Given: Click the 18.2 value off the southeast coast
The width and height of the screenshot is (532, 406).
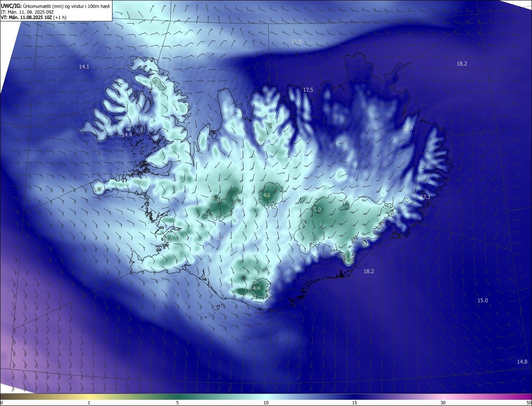Looking at the screenshot, I should tap(369, 271).
